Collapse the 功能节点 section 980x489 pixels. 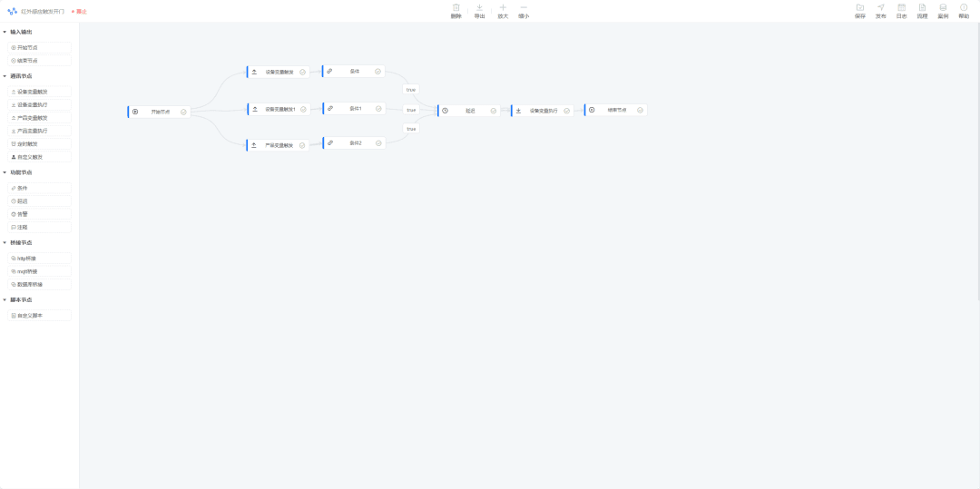[5, 172]
